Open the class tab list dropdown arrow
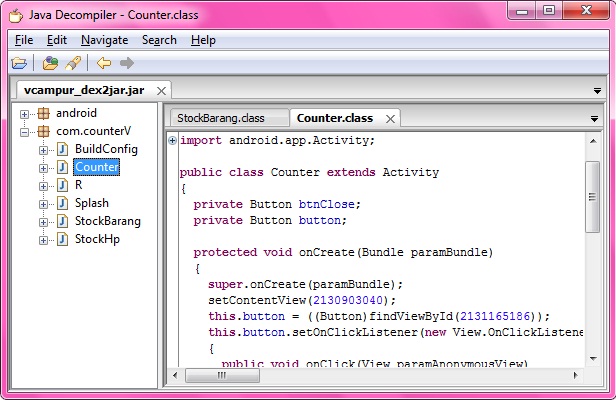Screen dimensions: 616x400 [594, 119]
